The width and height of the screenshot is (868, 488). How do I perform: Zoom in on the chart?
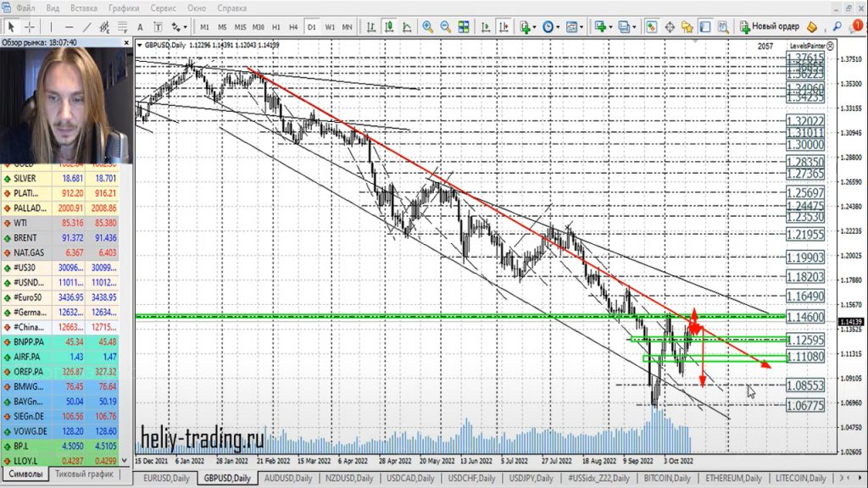click(427, 26)
